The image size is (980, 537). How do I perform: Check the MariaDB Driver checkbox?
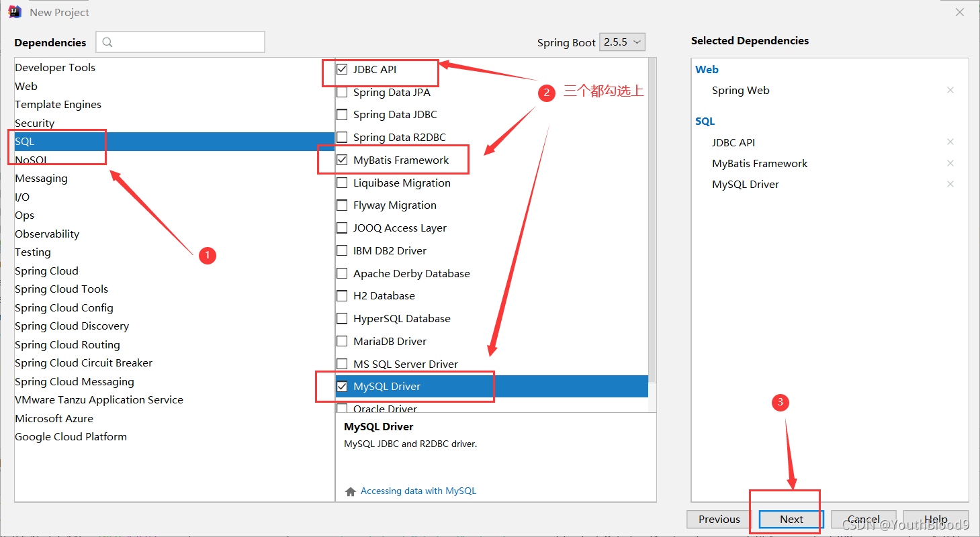pyautogui.click(x=342, y=341)
